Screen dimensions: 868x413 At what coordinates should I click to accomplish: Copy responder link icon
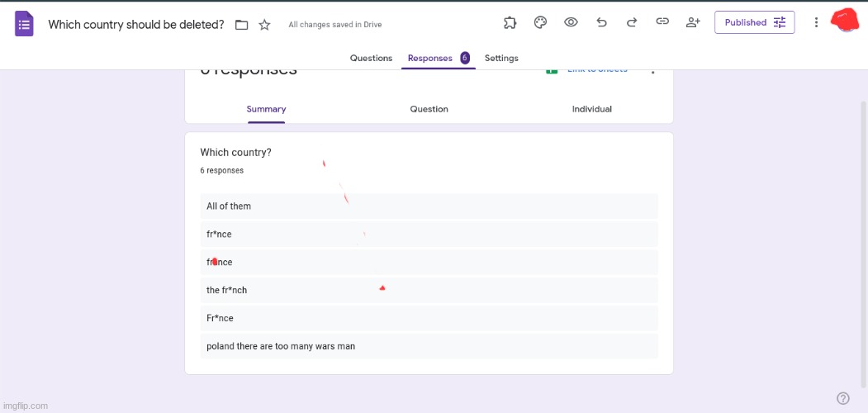pyautogui.click(x=662, y=22)
